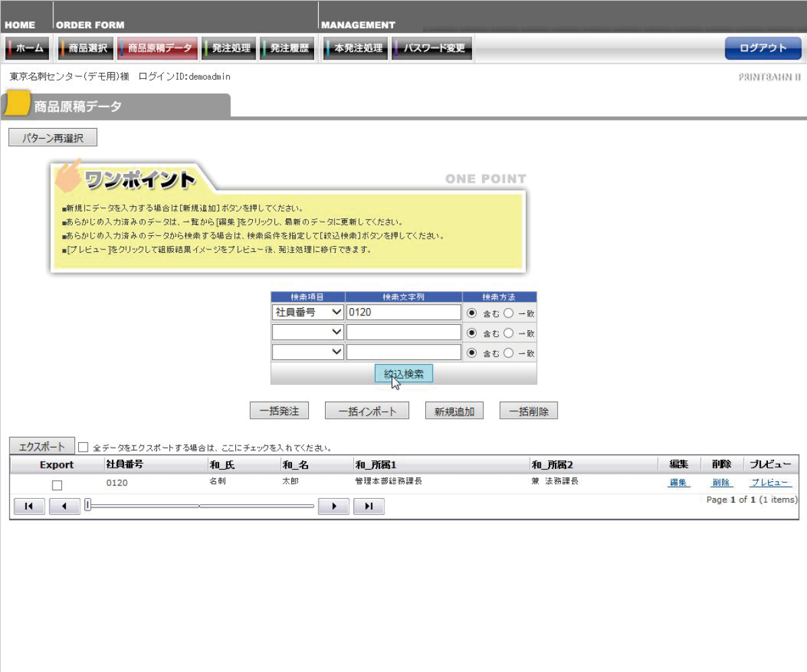Open ホーム from navigation bar
The height and width of the screenshot is (672, 807).
28,49
